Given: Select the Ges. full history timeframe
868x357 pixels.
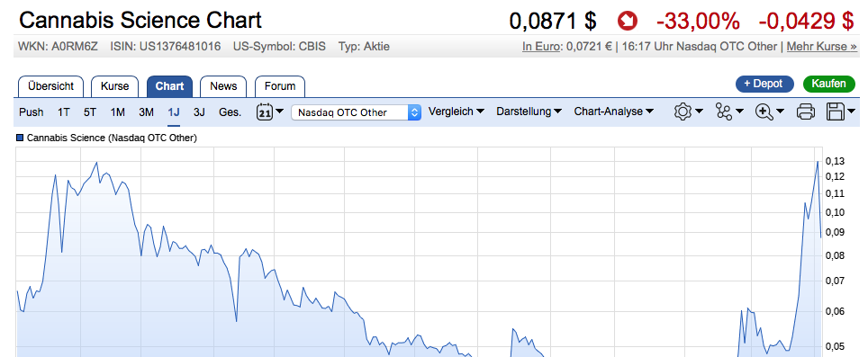Looking at the screenshot, I should (x=231, y=112).
